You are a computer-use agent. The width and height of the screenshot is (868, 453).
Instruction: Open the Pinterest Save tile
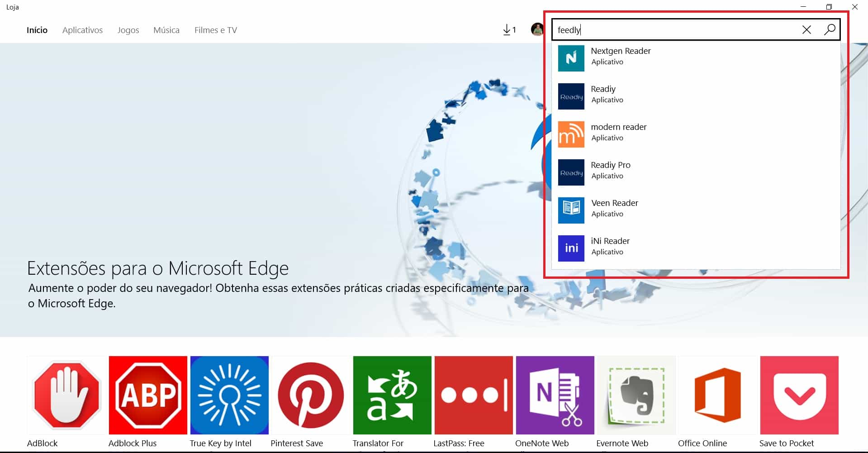[311, 395]
